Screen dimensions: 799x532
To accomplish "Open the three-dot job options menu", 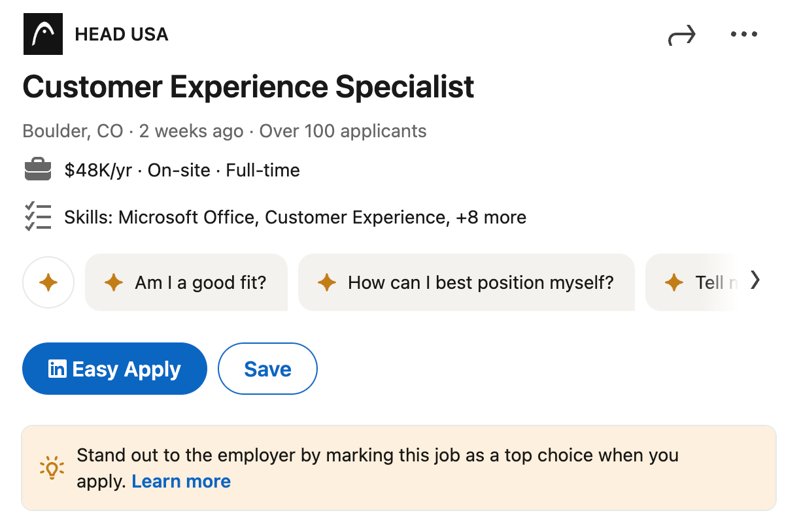I will pyautogui.click(x=743, y=34).
